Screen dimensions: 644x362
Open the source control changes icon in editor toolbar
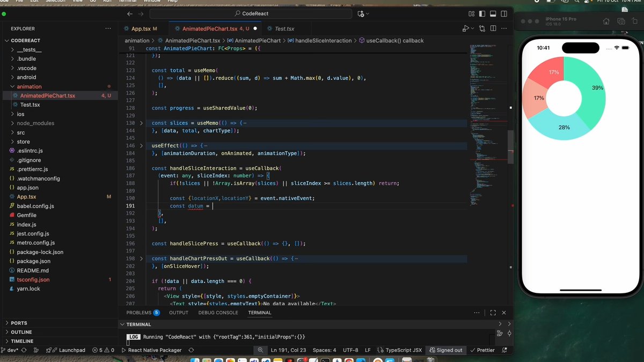482,28
